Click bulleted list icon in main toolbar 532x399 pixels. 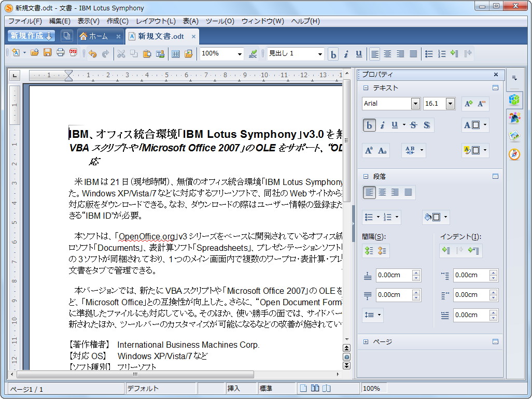click(429, 53)
